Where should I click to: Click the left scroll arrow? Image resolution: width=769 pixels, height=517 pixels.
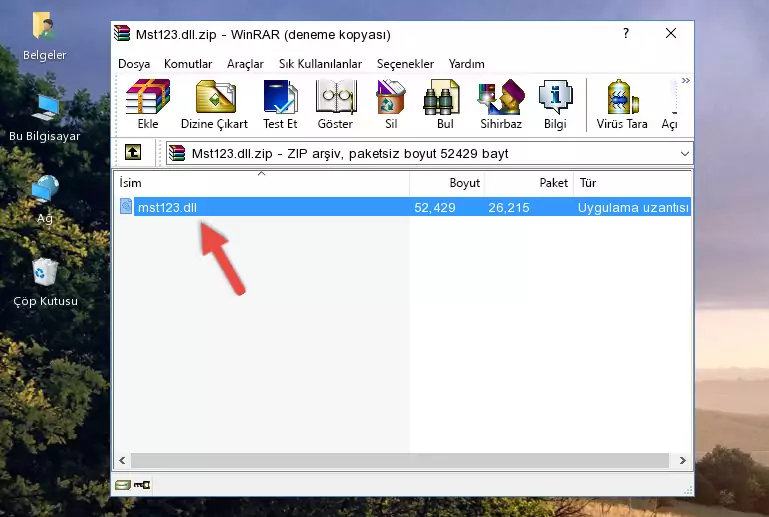click(122, 460)
